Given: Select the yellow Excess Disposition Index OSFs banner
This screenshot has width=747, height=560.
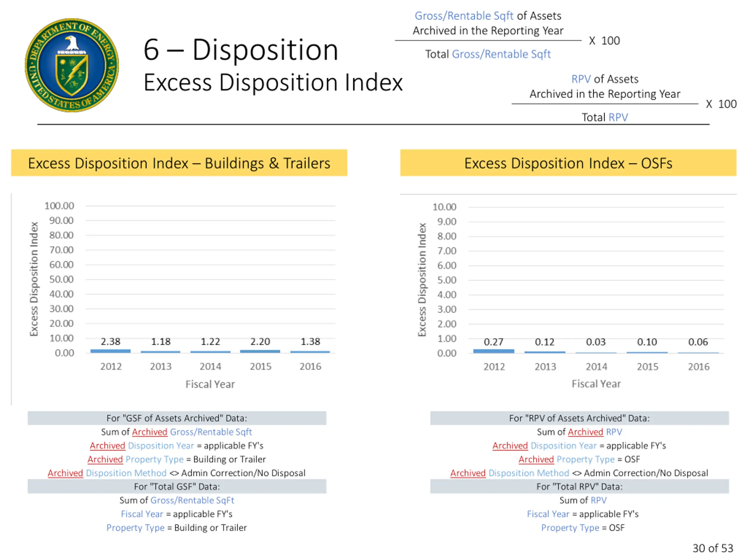Looking at the screenshot, I should (x=568, y=163).
